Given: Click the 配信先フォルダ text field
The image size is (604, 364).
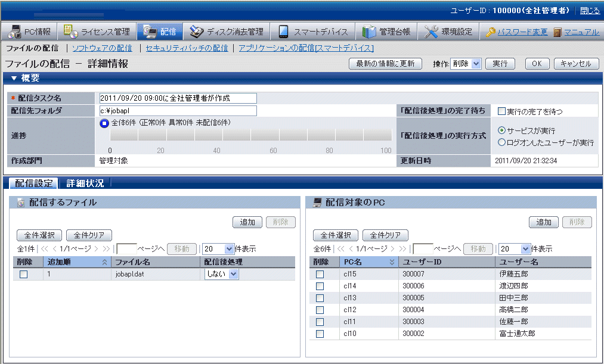Looking at the screenshot, I should point(178,111).
